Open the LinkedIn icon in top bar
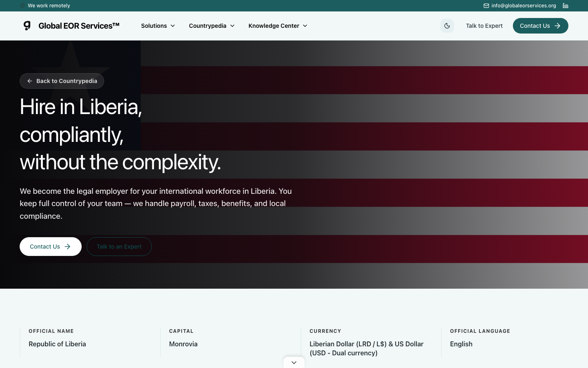 (566, 6)
